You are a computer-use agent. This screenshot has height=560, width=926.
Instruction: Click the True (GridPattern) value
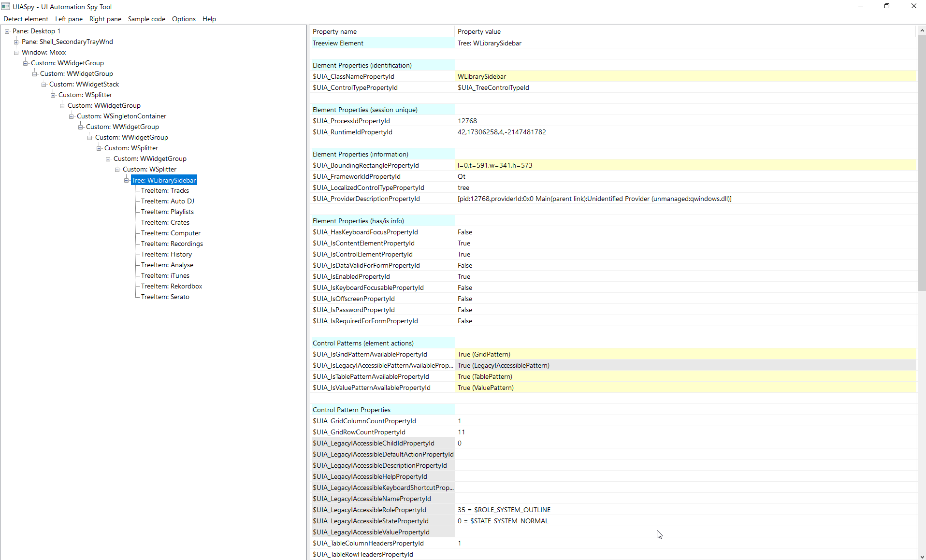(x=484, y=355)
